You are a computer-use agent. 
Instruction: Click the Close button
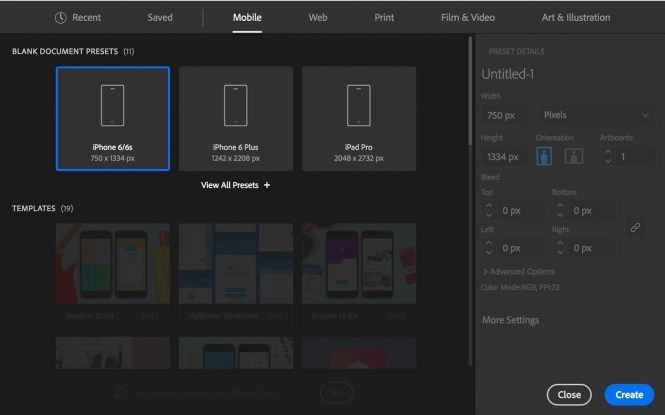click(569, 395)
